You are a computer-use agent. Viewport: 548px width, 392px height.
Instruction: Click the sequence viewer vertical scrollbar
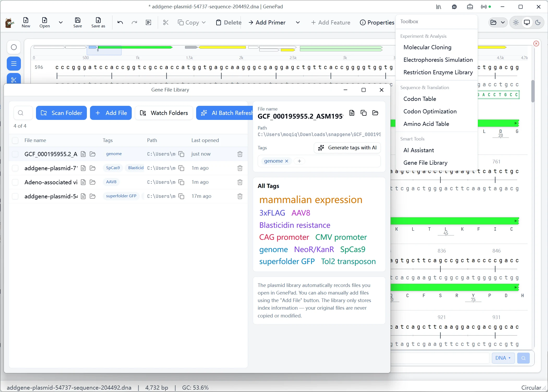click(x=533, y=91)
